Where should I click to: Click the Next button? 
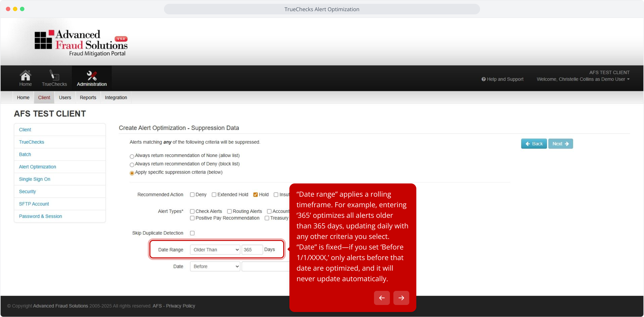tap(561, 144)
